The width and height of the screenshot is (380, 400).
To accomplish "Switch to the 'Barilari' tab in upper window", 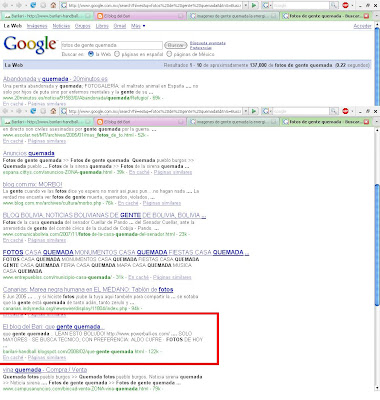I will [x=47, y=16].
